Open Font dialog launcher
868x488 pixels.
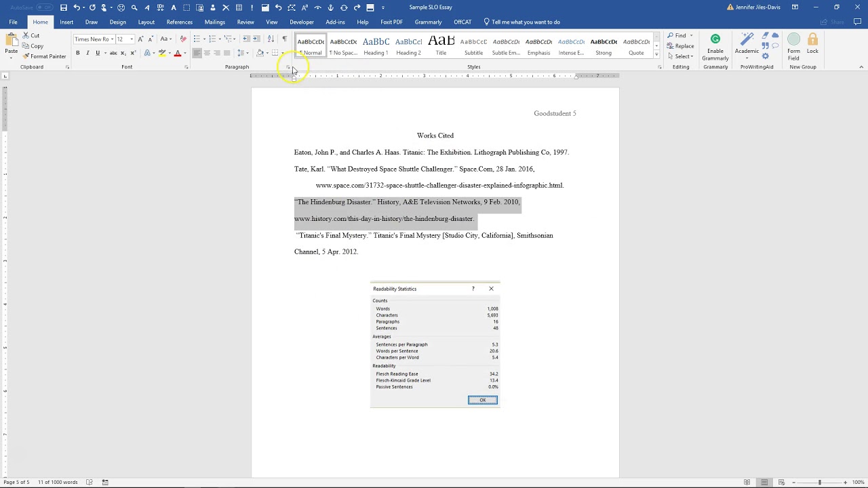(186, 67)
